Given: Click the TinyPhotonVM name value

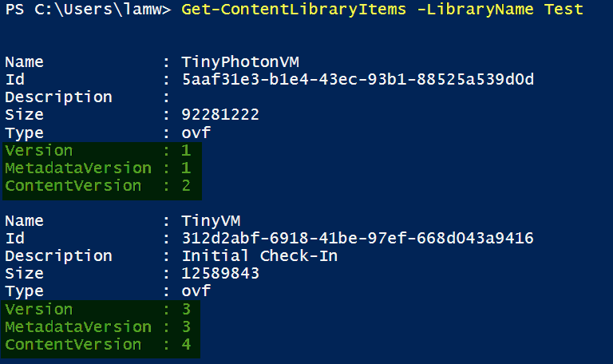Looking at the screenshot, I should click(233, 62).
